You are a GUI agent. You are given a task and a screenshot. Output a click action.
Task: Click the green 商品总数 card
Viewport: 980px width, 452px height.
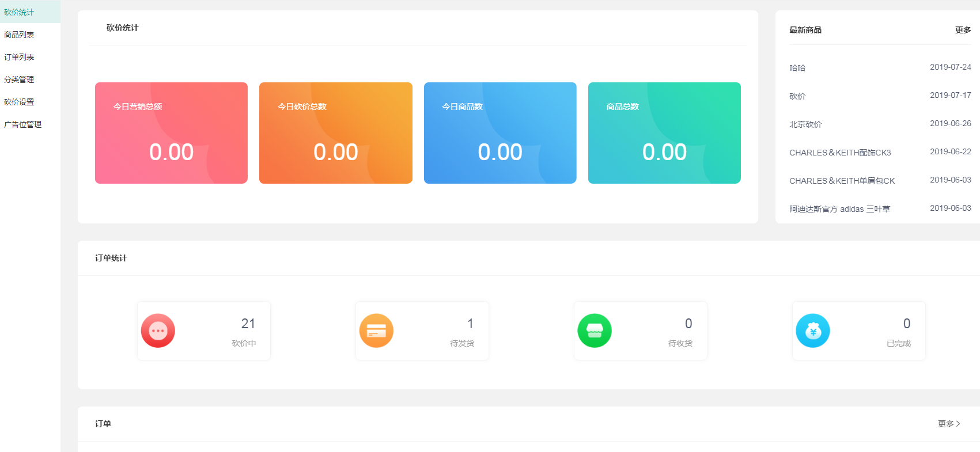point(664,133)
